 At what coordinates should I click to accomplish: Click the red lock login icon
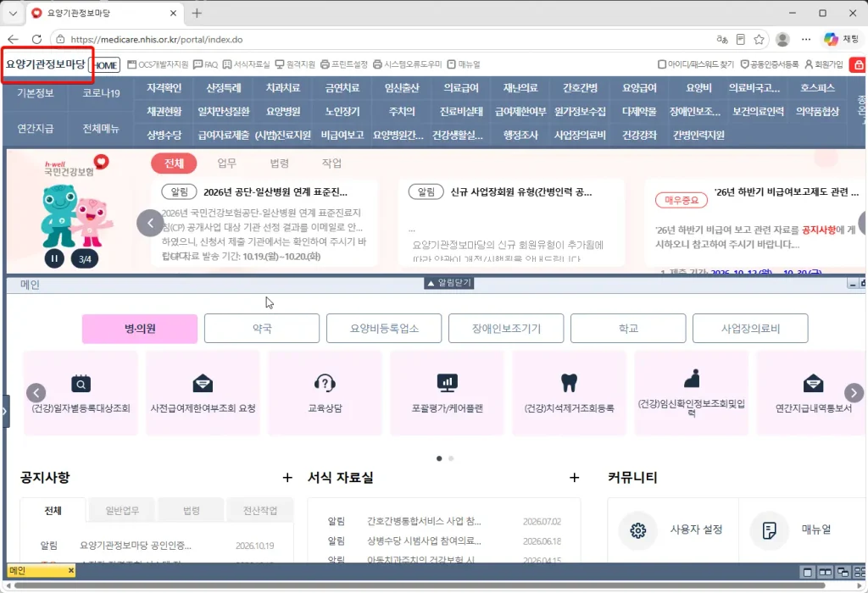[858, 64]
